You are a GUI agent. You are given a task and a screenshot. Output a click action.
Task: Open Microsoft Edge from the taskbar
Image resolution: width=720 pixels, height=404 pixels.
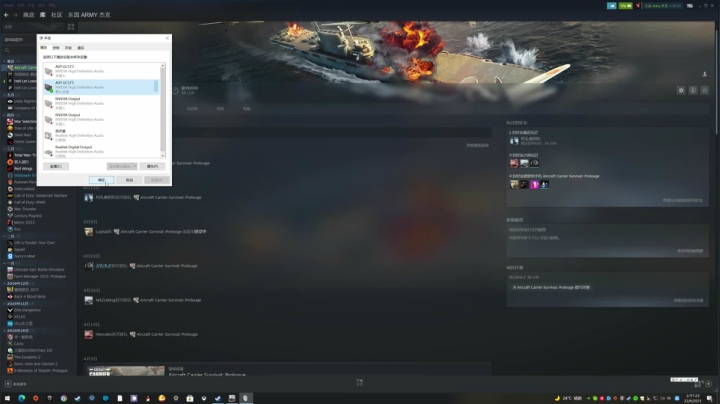click(21, 398)
